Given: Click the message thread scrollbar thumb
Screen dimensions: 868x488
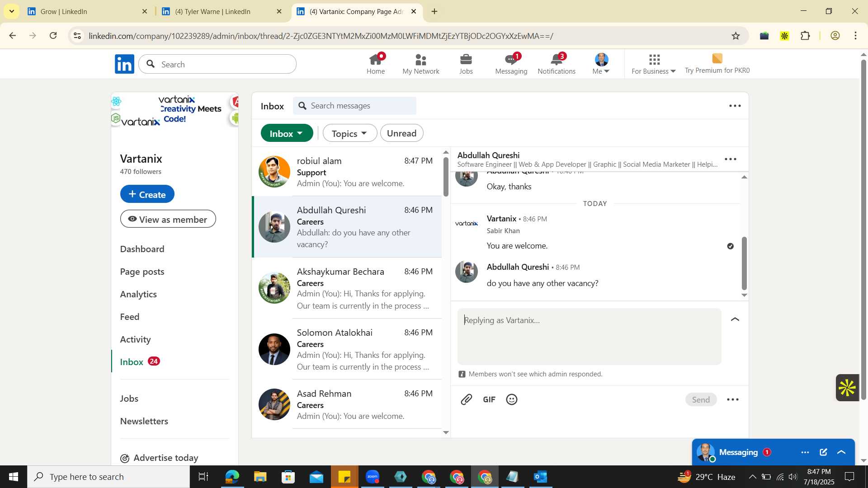Looking at the screenshot, I should tap(744, 263).
